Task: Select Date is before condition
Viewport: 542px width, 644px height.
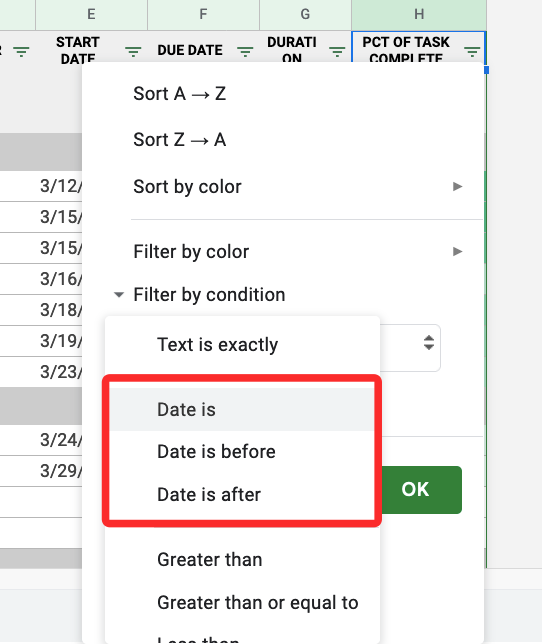Action: (242, 452)
